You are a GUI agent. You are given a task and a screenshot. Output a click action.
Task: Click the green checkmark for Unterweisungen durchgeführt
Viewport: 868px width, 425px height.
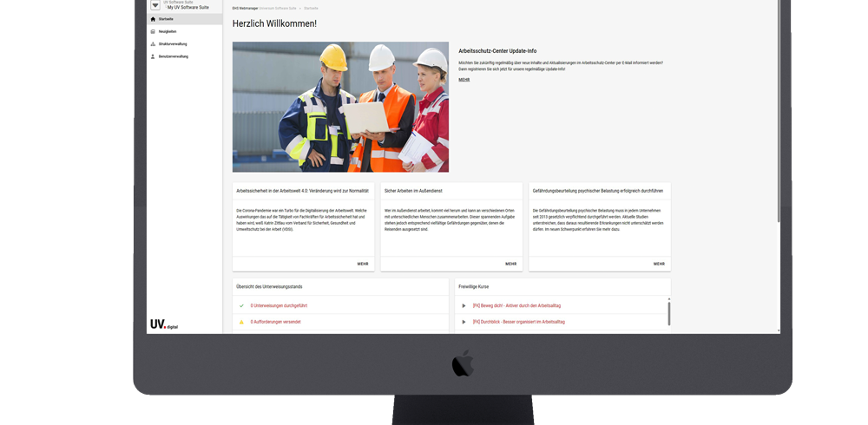[241, 305]
